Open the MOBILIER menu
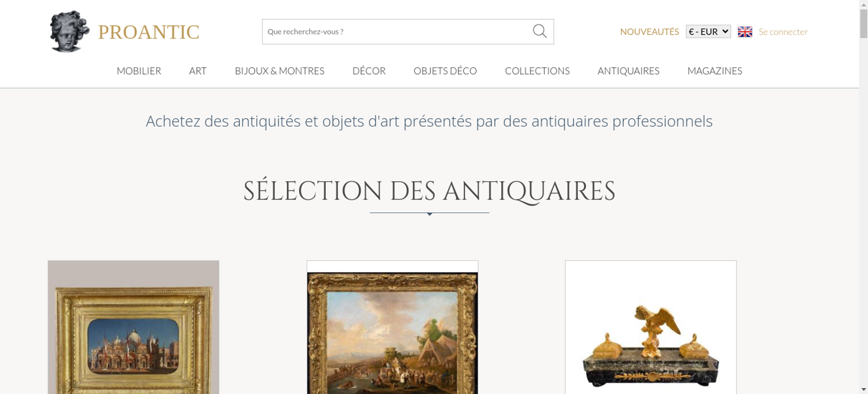This screenshot has width=868, height=394. click(x=139, y=71)
